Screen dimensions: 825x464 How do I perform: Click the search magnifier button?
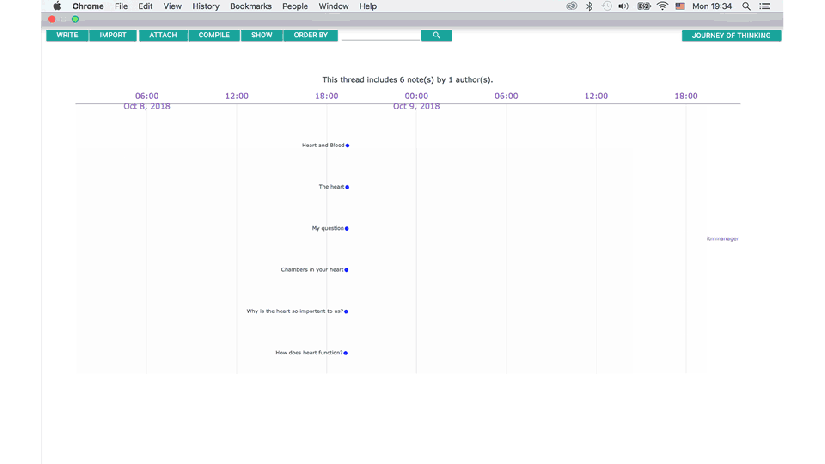coord(436,35)
